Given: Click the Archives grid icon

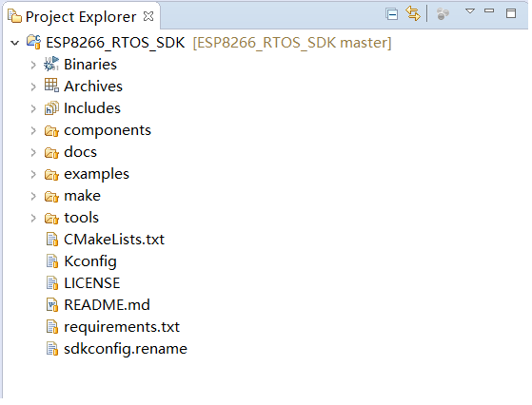Looking at the screenshot, I should (x=51, y=86).
